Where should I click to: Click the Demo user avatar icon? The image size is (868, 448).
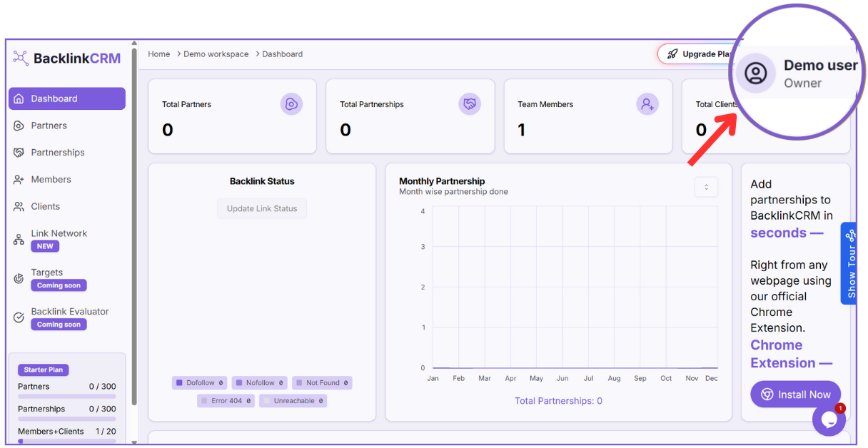[755, 73]
